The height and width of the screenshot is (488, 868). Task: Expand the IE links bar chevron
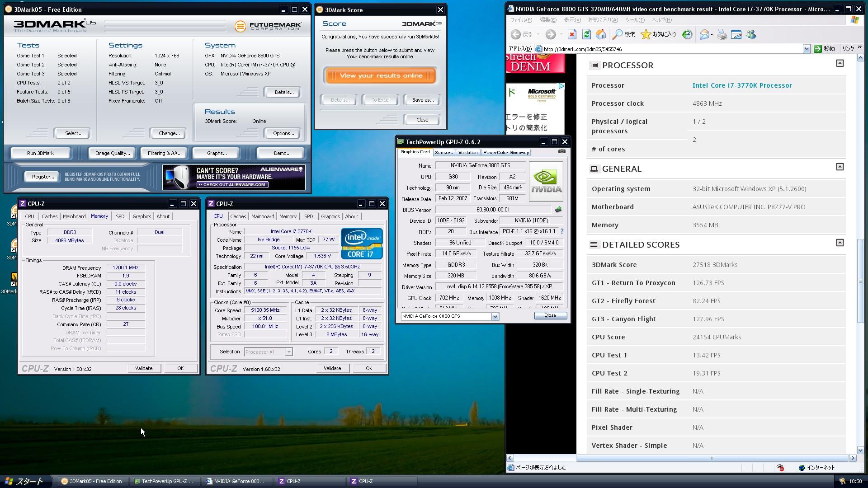(859, 47)
